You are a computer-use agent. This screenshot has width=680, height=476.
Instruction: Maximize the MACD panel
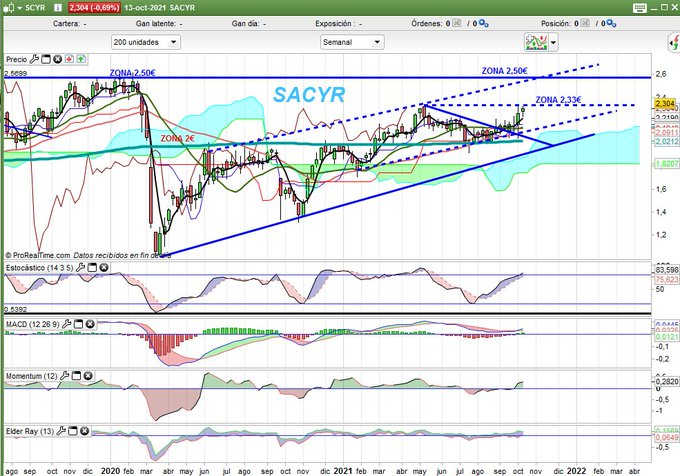coord(78,324)
